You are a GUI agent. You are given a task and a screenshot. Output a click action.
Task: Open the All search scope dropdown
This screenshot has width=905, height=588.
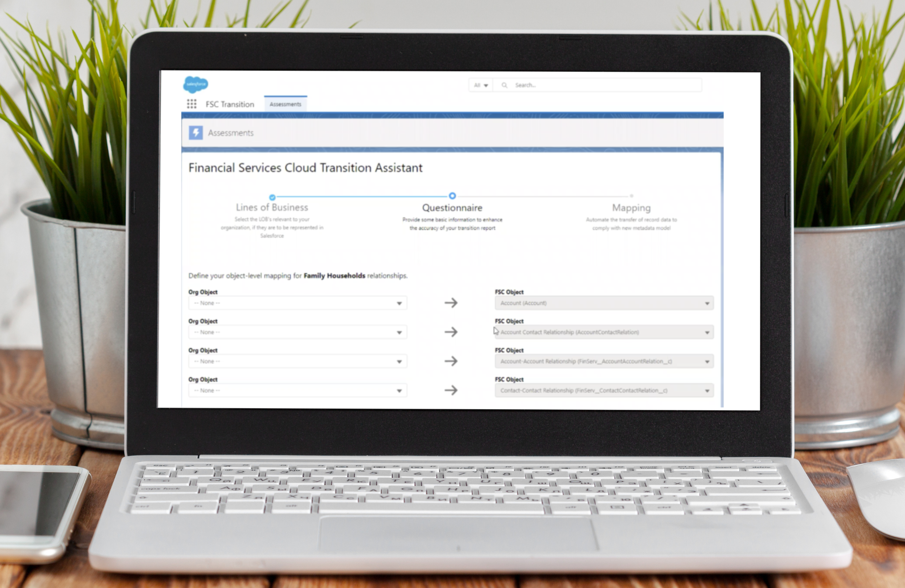481,85
